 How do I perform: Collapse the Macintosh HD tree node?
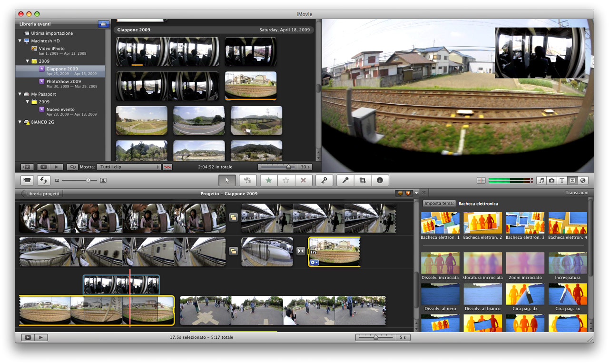(20, 41)
